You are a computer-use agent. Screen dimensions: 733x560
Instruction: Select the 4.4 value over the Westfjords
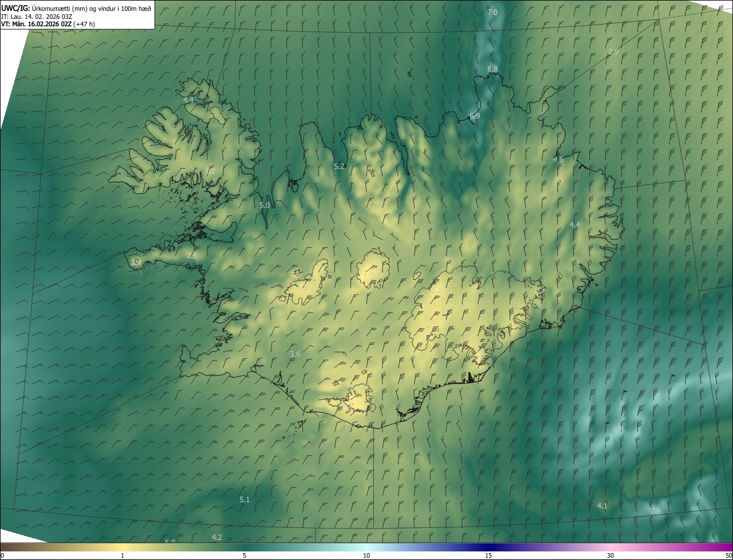(x=188, y=100)
